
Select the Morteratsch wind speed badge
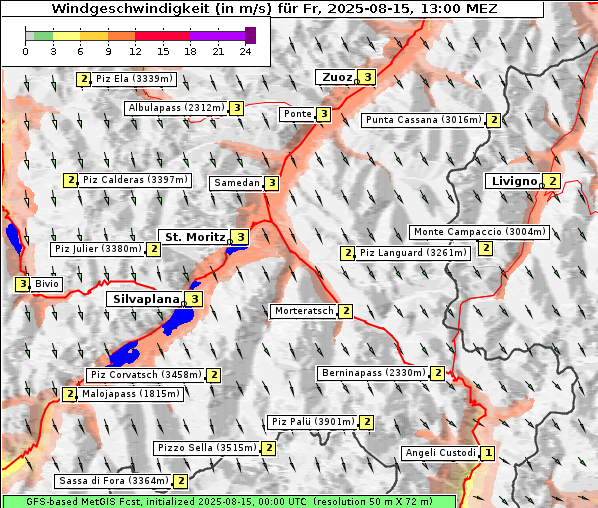tap(346, 311)
